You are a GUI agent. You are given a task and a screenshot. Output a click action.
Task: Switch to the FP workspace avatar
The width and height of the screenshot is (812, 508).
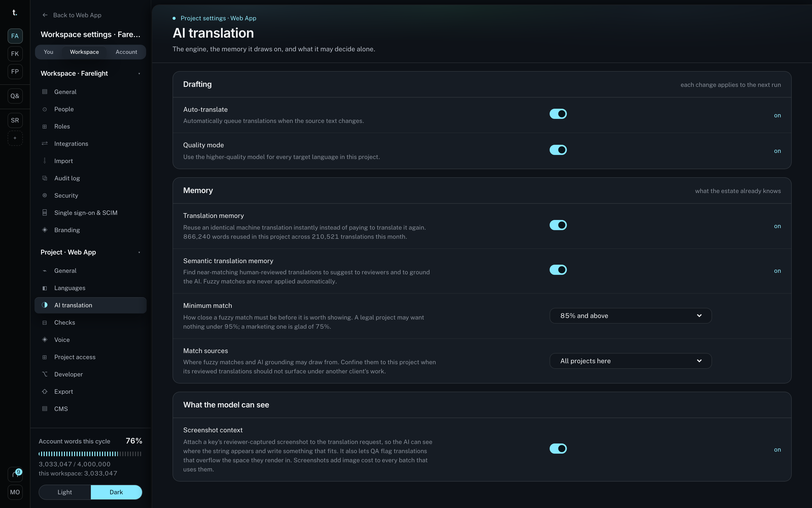point(15,72)
